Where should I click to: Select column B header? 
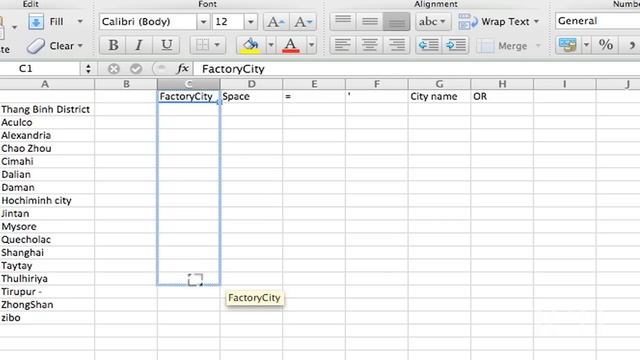(x=126, y=84)
